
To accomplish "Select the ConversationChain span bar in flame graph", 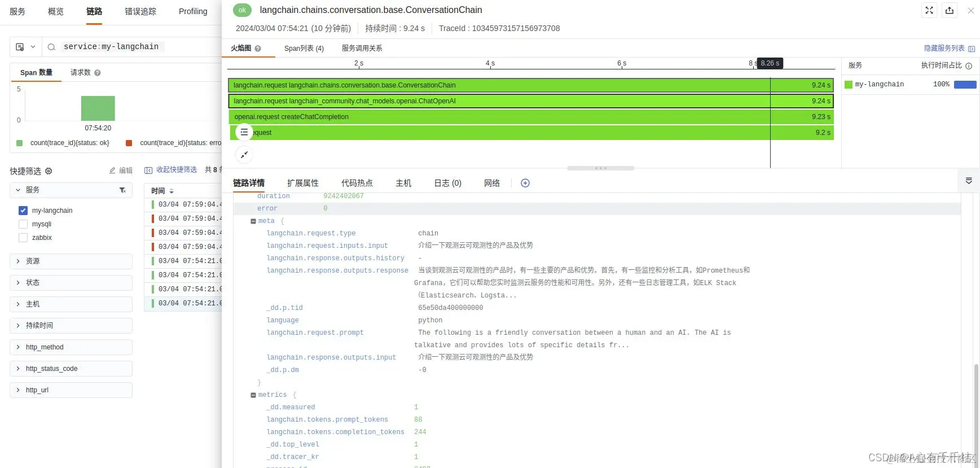I will [x=531, y=85].
